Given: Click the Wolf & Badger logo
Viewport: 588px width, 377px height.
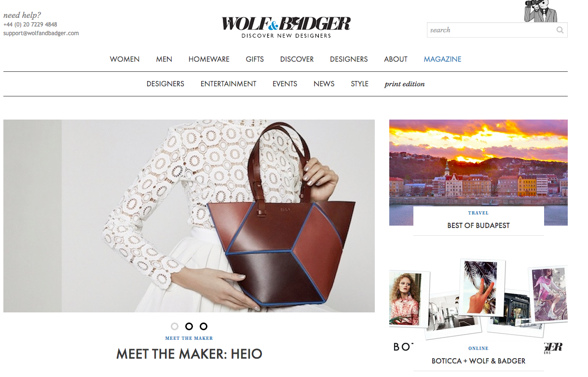Looking at the screenshot, I should 286,27.
